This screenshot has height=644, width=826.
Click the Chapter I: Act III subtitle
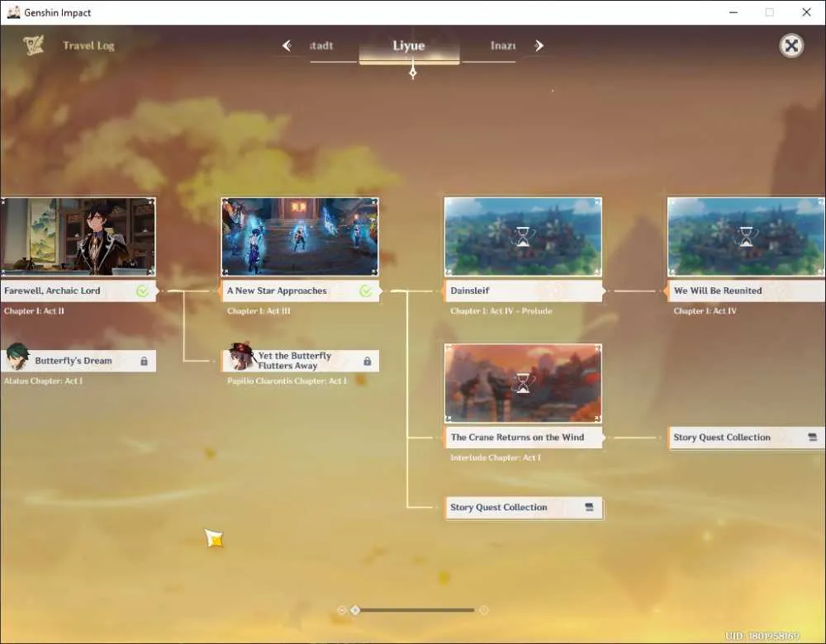click(x=259, y=311)
